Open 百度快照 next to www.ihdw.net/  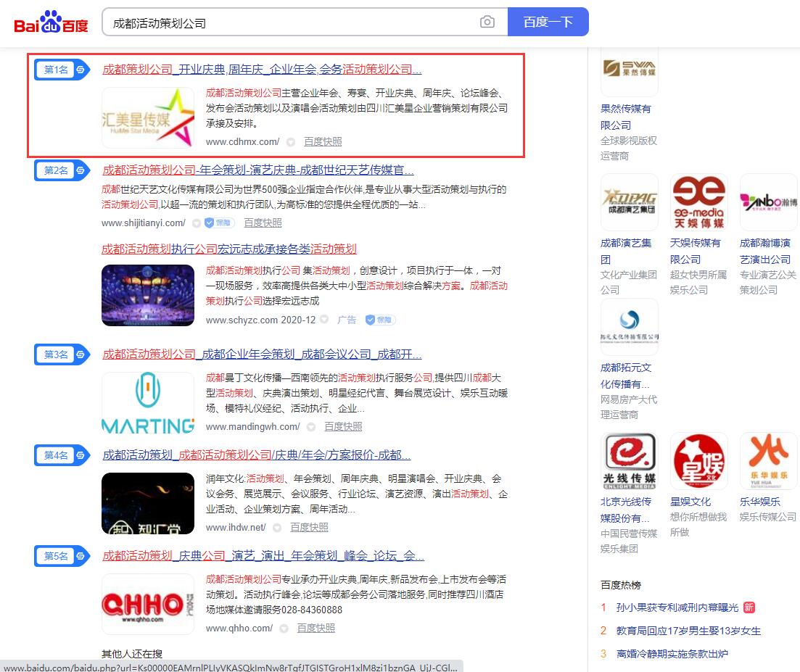click(x=309, y=527)
